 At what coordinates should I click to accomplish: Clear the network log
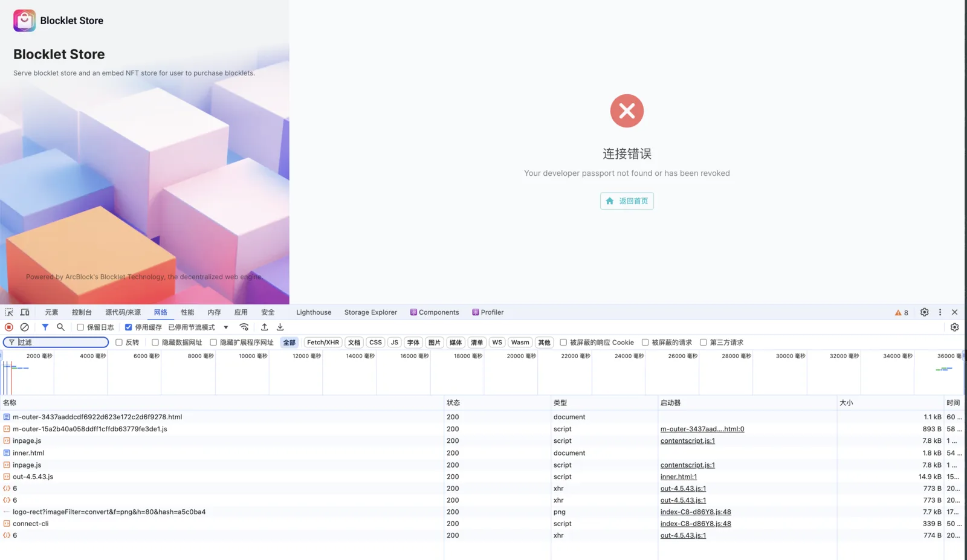25,327
